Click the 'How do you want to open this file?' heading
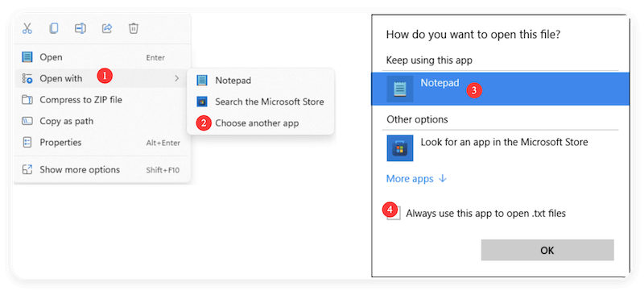This screenshot has width=644, height=291. point(473,35)
